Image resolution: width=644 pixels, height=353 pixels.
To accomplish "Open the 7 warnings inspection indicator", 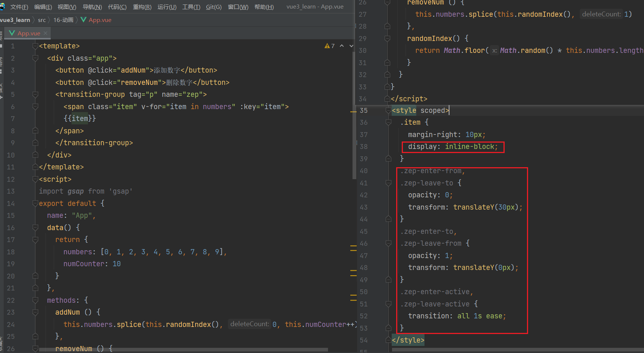I will click(x=329, y=46).
